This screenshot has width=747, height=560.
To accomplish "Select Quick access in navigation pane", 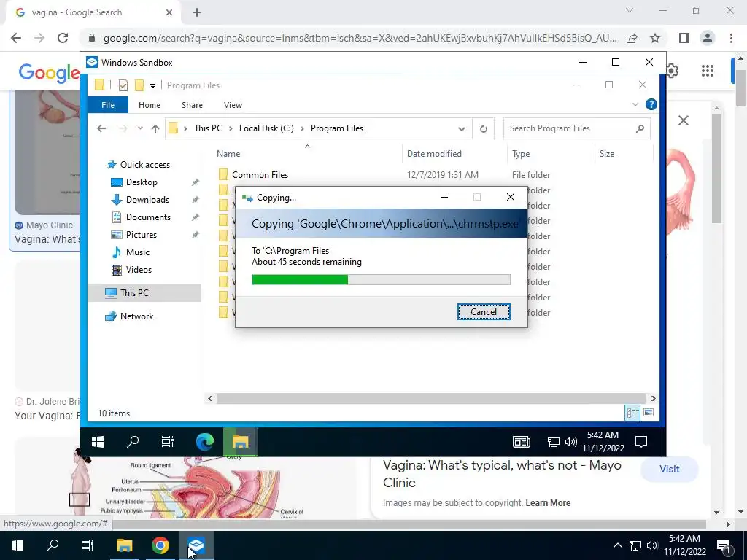I will (x=145, y=165).
